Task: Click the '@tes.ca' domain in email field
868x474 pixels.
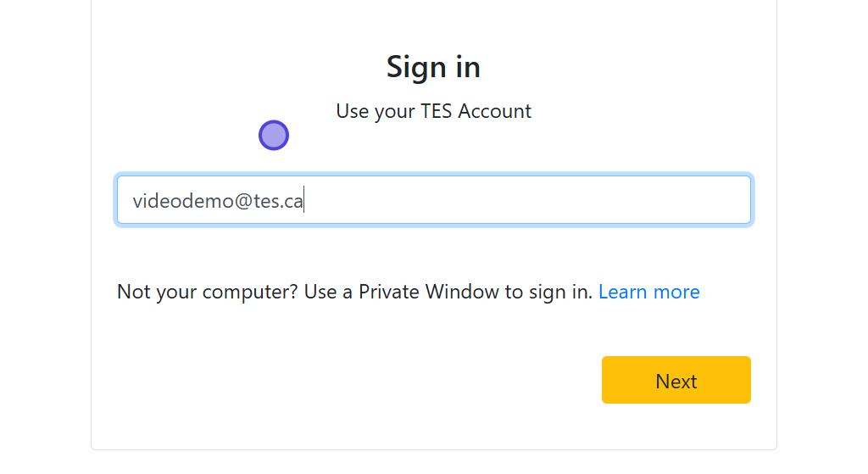Action: pyautogui.click(x=267, y=202)
